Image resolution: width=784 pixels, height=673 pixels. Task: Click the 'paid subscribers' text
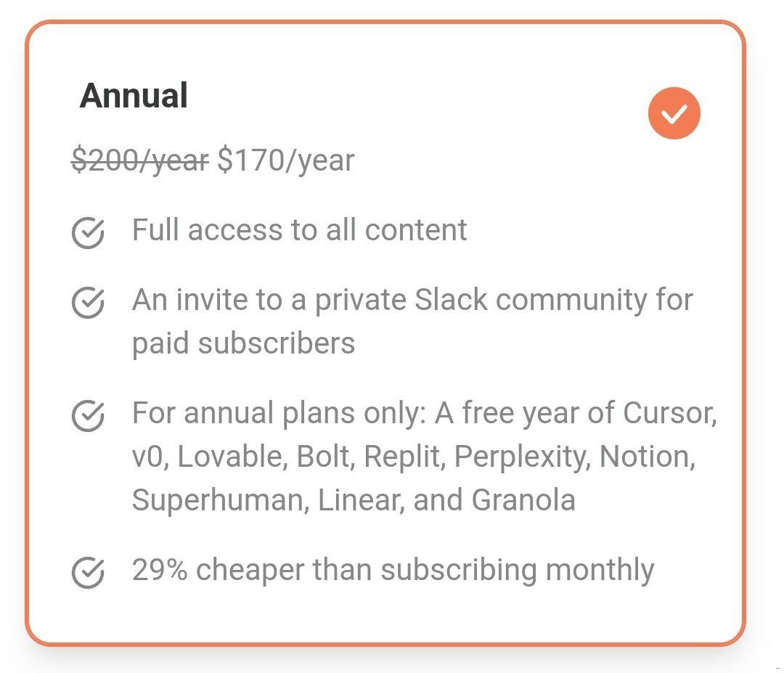(x=243, y=343)
